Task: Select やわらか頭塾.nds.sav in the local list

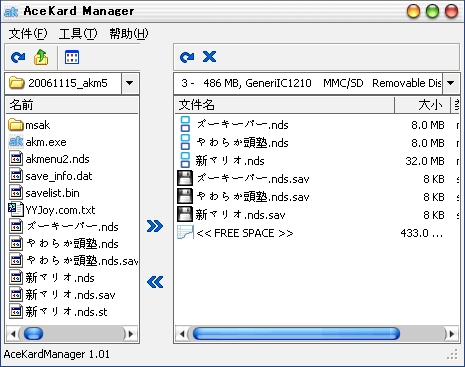Action: 82,261
